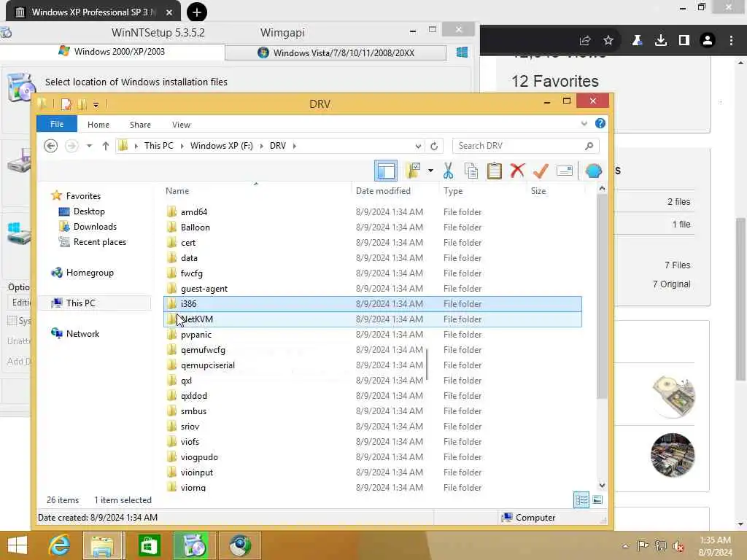This screenshot has height=560, width=747.
Task: Open the Share ribbon tab
Action: pyautogui.click(x=140, y=124)
